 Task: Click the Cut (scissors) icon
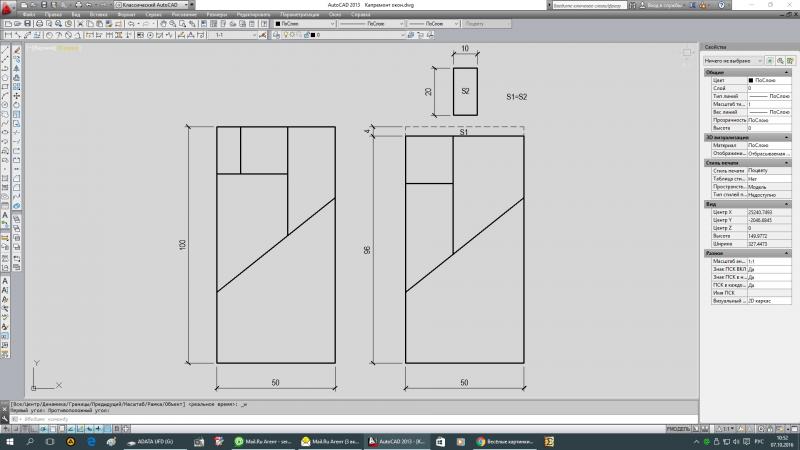[x=80, y=23]
